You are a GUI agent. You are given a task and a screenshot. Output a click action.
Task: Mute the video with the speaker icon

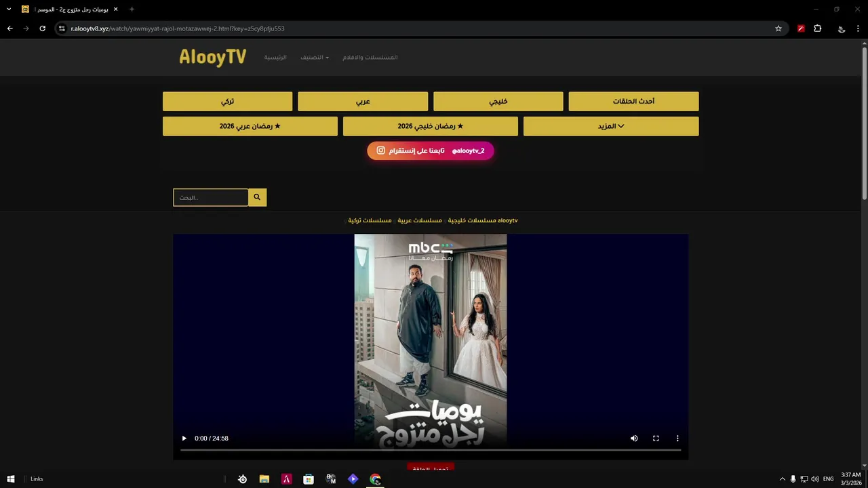(x=634, y=439)
